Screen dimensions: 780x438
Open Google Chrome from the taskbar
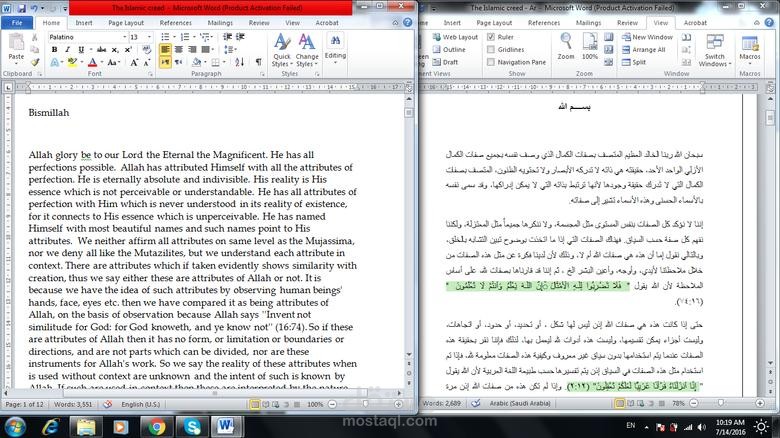(157, 427)
